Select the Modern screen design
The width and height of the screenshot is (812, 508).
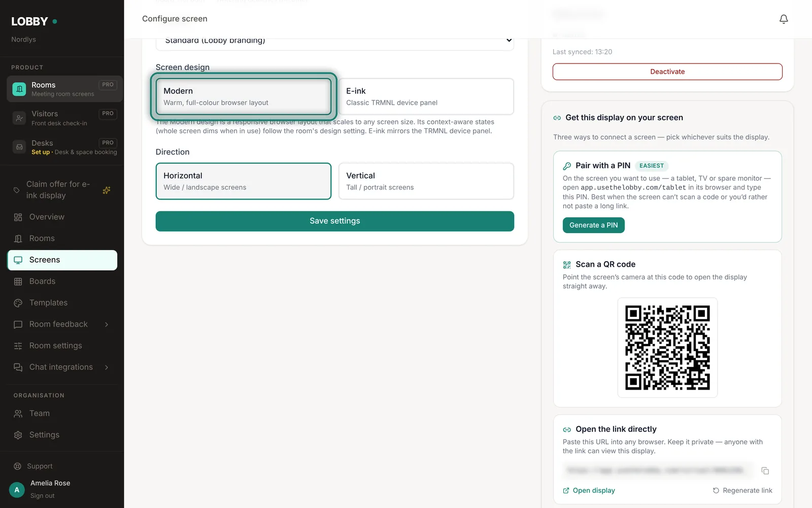point(244,97)
